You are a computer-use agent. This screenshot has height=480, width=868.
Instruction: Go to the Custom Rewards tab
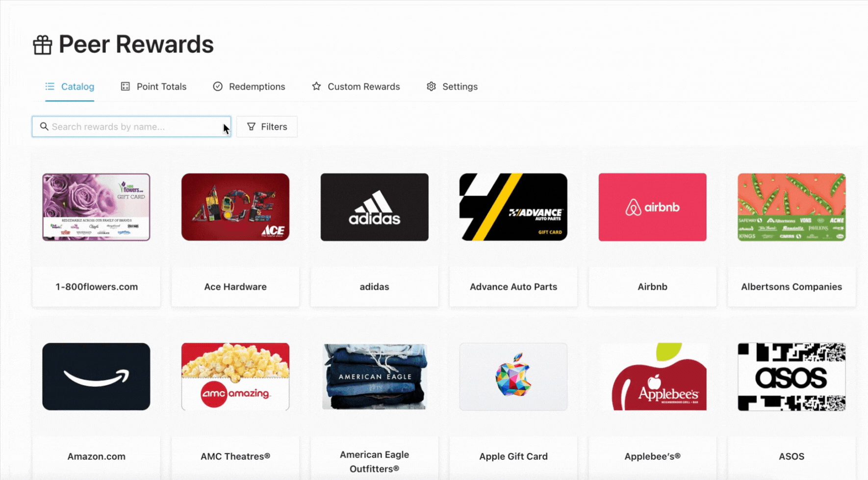coord(356,86)
